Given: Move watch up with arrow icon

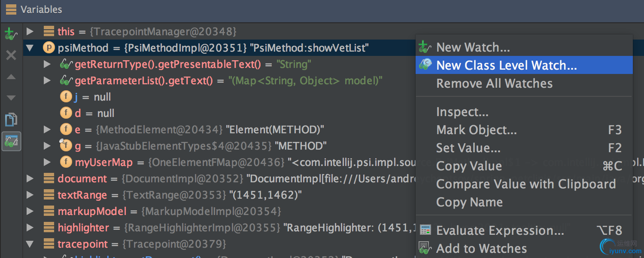Looking at the screenshot, I should pos(11,77).
